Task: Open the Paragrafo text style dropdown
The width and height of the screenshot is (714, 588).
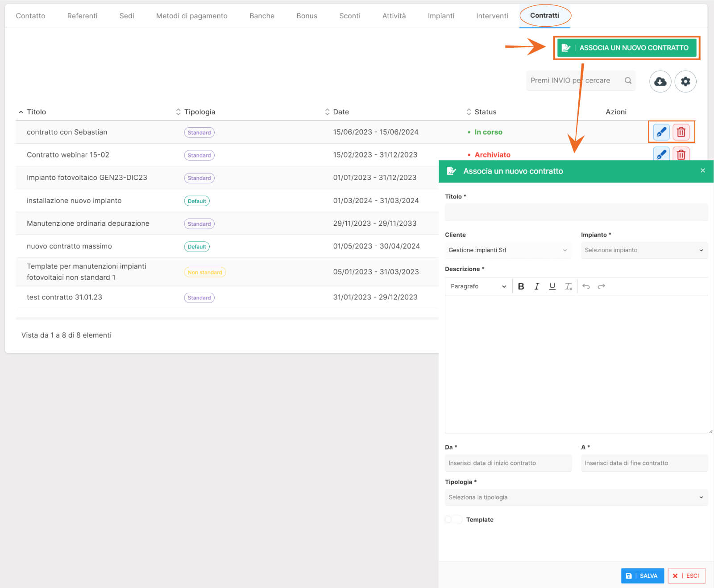Action: [478, 286]
